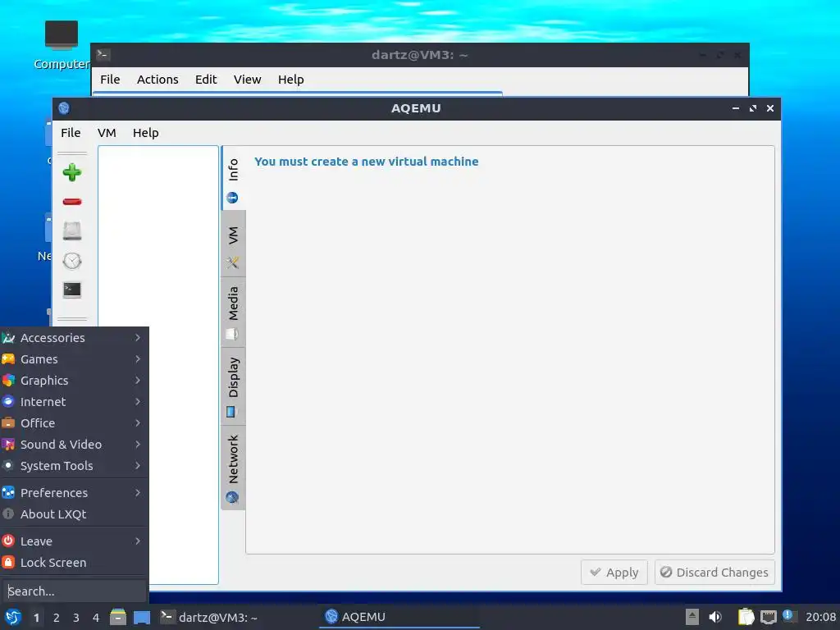This screenshot has width=840, height=630.
Task: Expand Accessories submenu
Action: (75, 337)
